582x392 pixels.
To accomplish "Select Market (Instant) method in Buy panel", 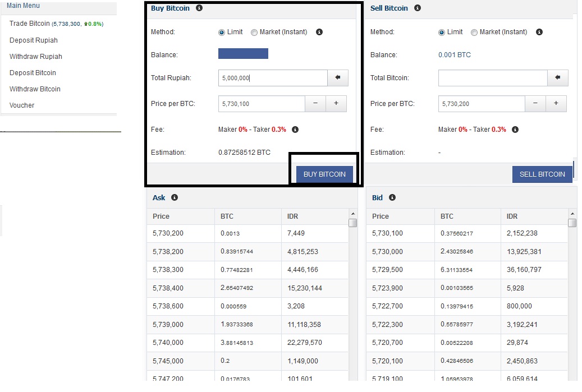I will 254,33.
